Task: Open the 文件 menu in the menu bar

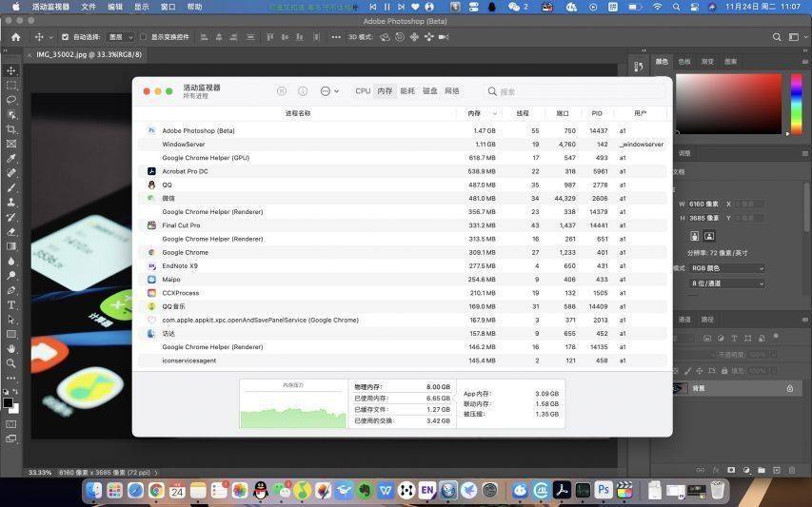Action: [x=89, y=7]
